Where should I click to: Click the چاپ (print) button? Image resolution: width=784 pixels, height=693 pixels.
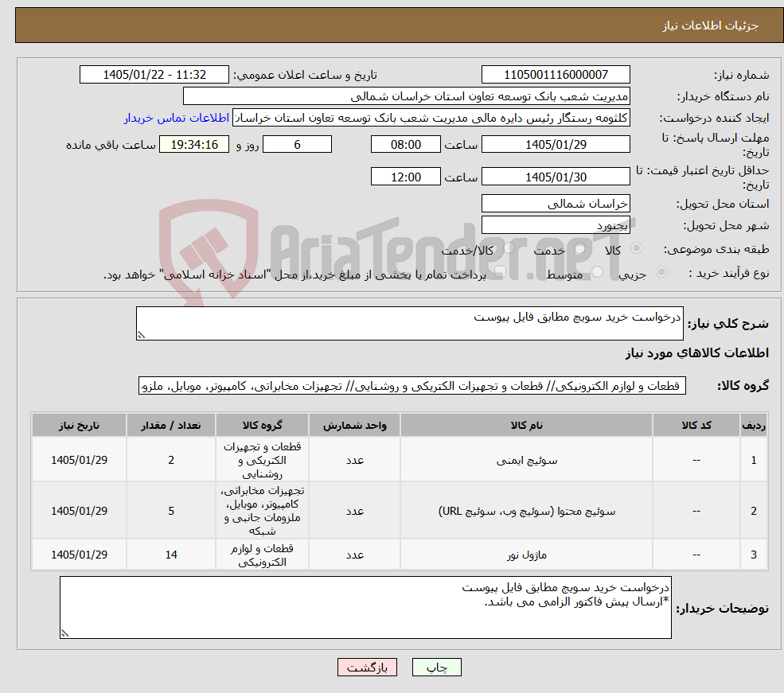coord(436,668)
